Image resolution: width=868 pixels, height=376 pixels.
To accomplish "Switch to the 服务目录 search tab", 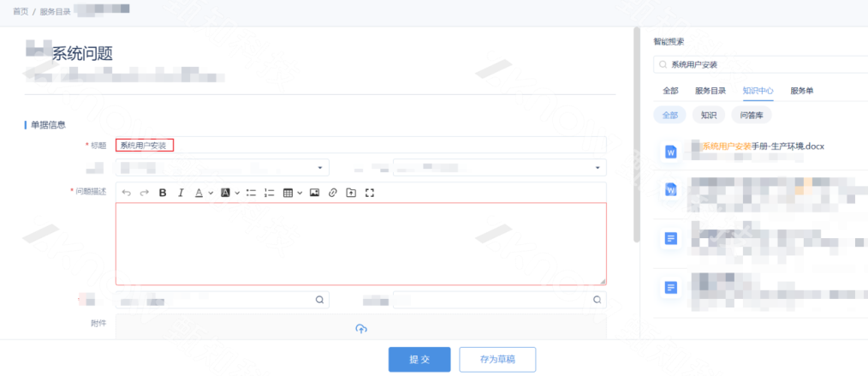I will [710, 90].
